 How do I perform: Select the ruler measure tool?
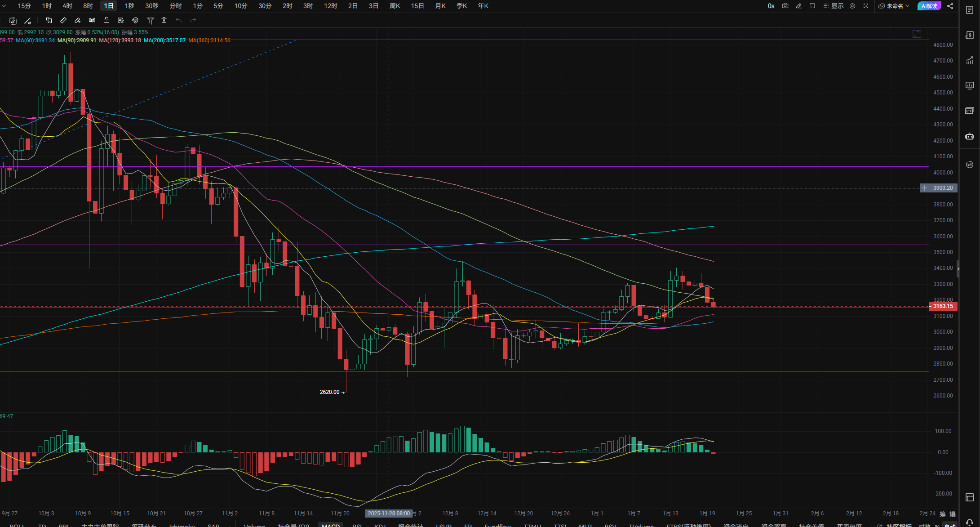tap(63, 20)
